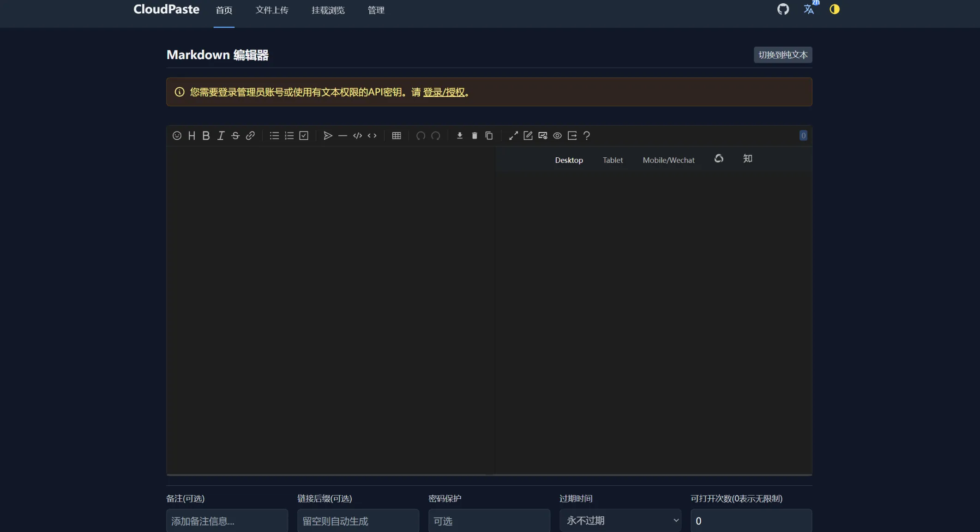
Task: Click the 链接后缀 suffix input field
Action: click(358, 520)
